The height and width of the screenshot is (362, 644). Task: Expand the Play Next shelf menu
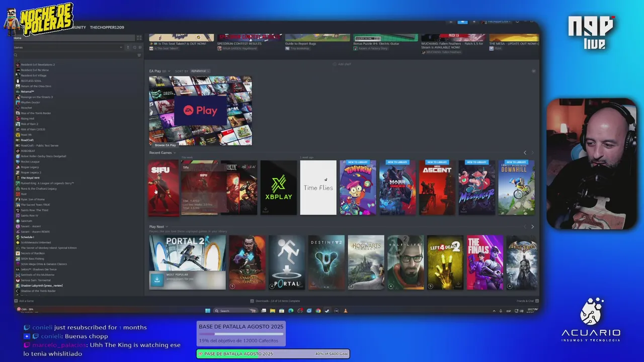click(x=167, y=227)
